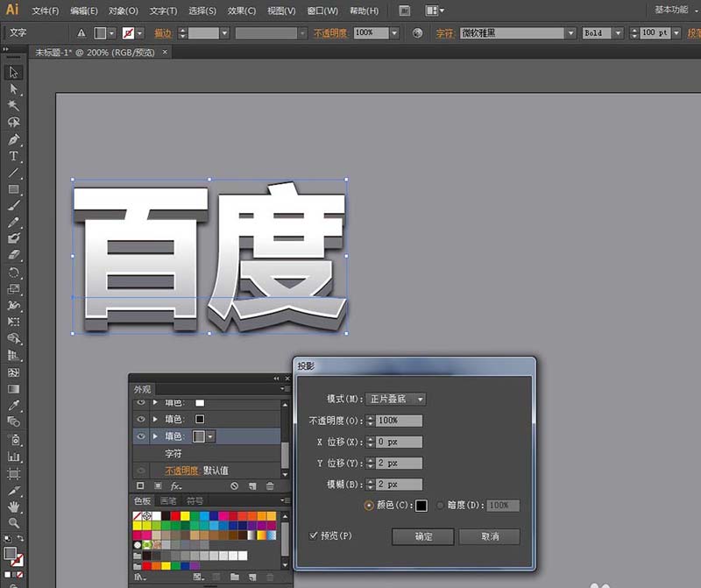Viewport: 701px width, 588px height.
Task: Open the opacity 100% dropdown in control bar
Action: (x=393, y=33)
